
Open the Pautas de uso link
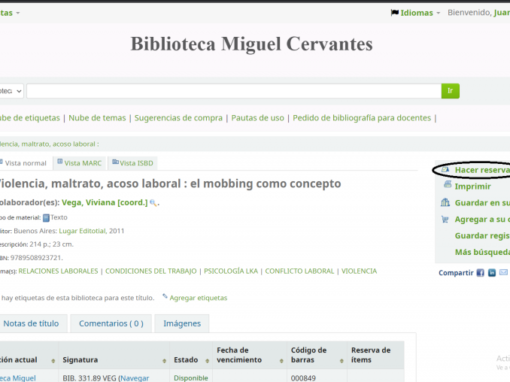(x=258, y=118)
